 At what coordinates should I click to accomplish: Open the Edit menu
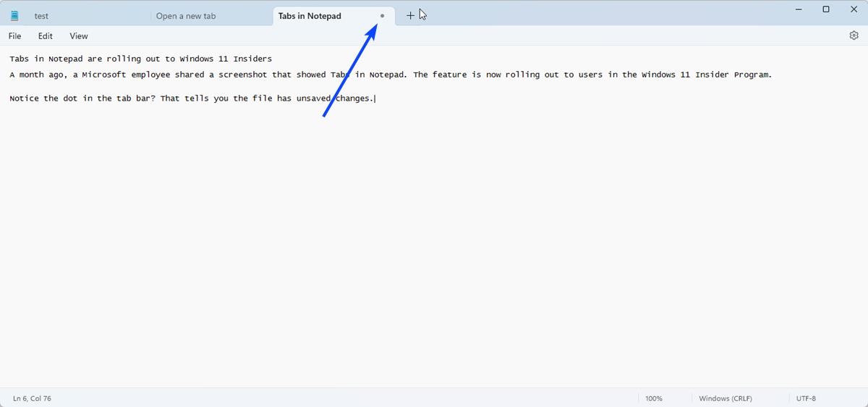click(46, 35)
